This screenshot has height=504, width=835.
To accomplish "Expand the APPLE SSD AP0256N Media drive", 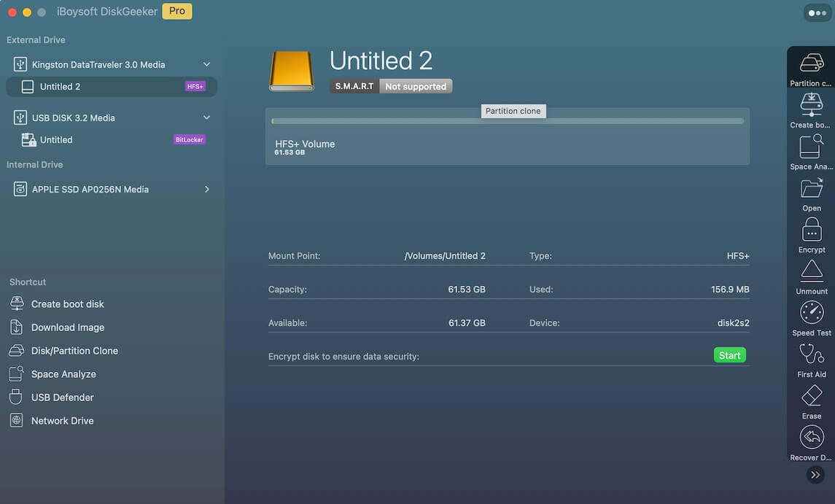I will coord(206,190).
